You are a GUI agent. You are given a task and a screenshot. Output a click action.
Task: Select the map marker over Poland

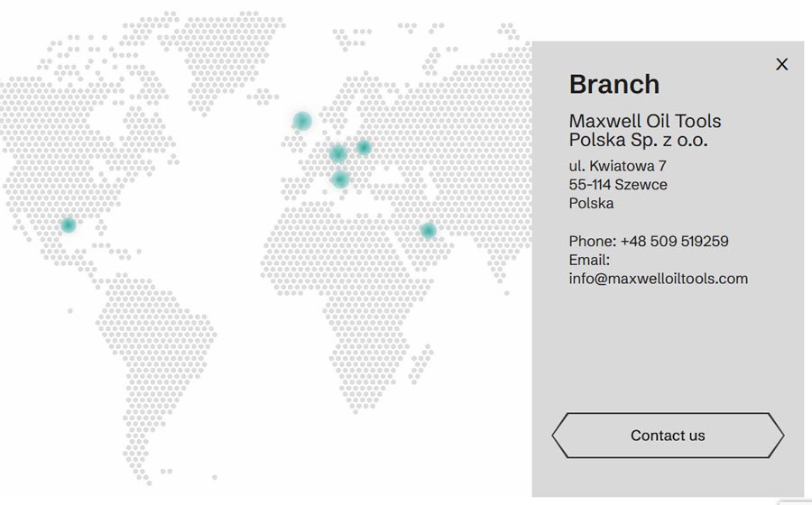point(364,148)
